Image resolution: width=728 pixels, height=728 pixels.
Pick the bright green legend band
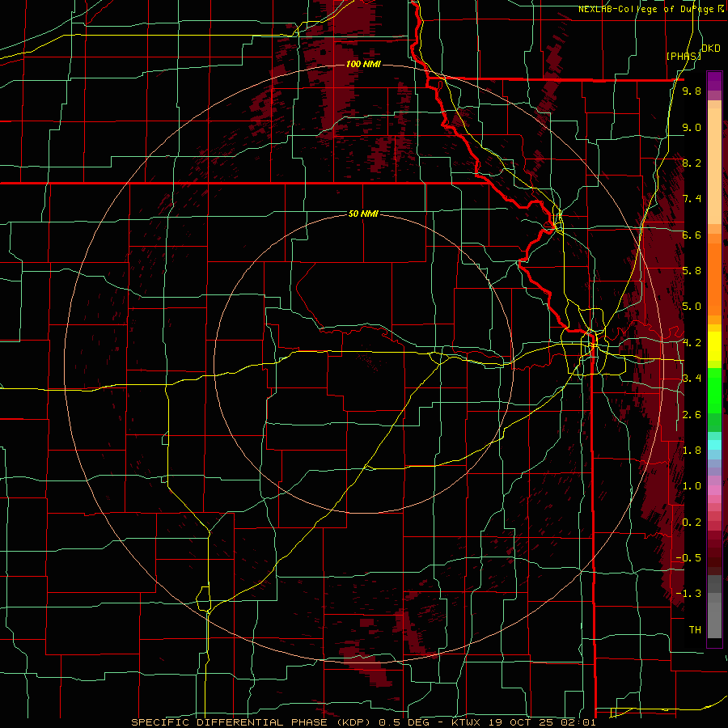coord(714,390)
